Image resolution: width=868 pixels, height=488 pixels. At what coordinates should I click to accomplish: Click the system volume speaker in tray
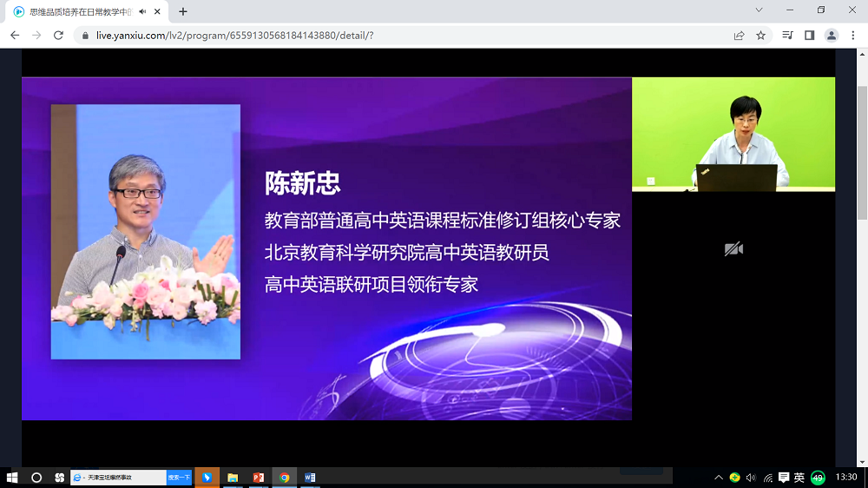click(751, 478)
